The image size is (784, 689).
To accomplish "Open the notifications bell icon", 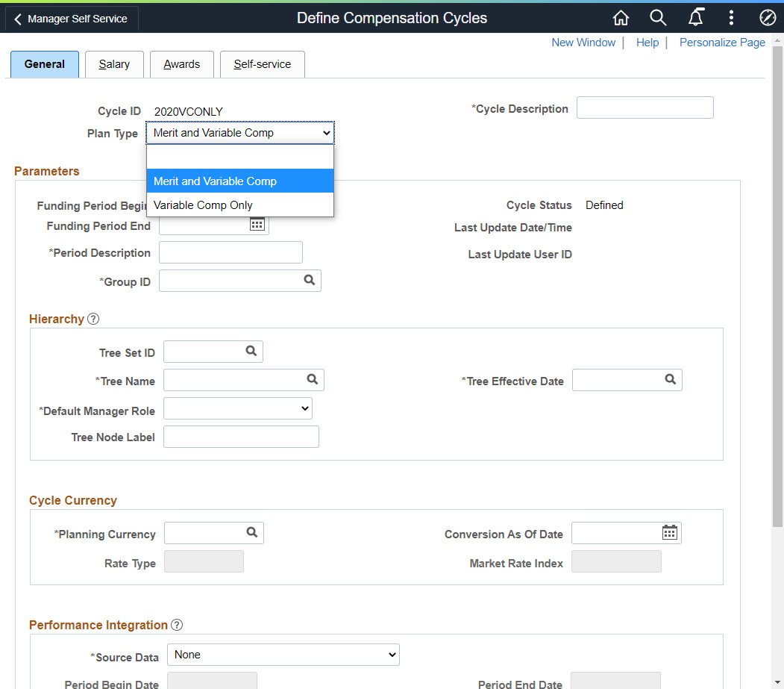I will click(695, 19).
